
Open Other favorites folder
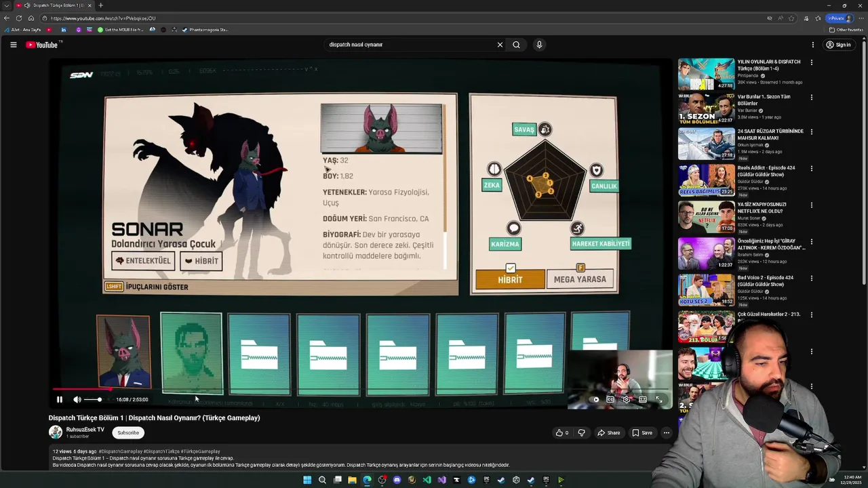(x=846, y=30)
